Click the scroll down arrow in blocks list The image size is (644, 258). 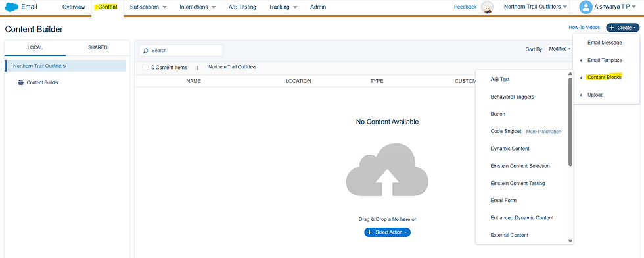click(570, 240)
